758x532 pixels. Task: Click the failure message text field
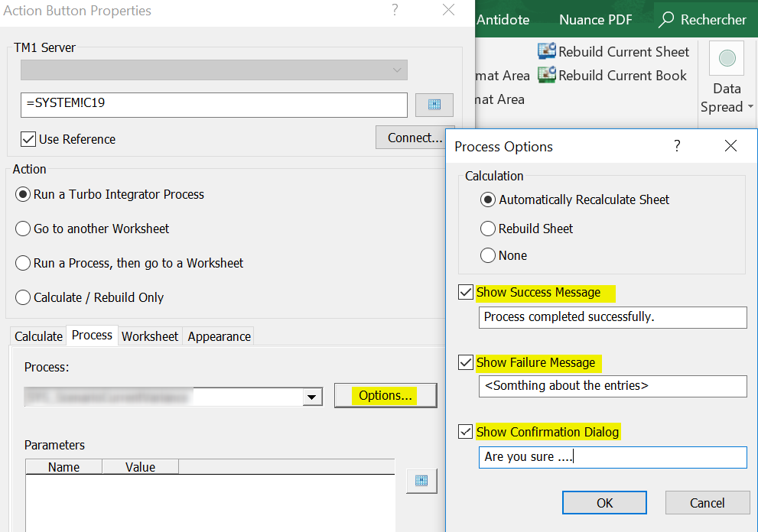click(613, 386)
